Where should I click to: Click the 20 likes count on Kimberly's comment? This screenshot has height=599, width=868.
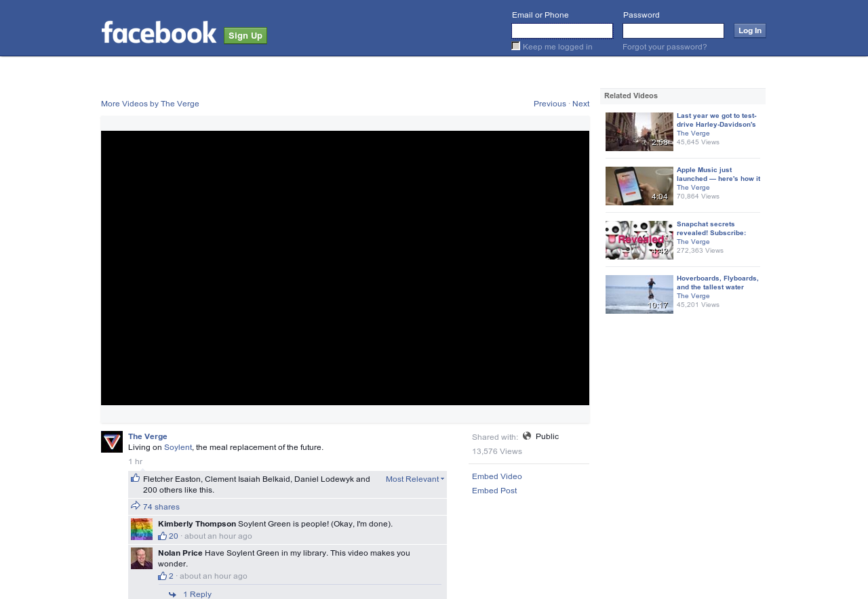tap(174, 536)
